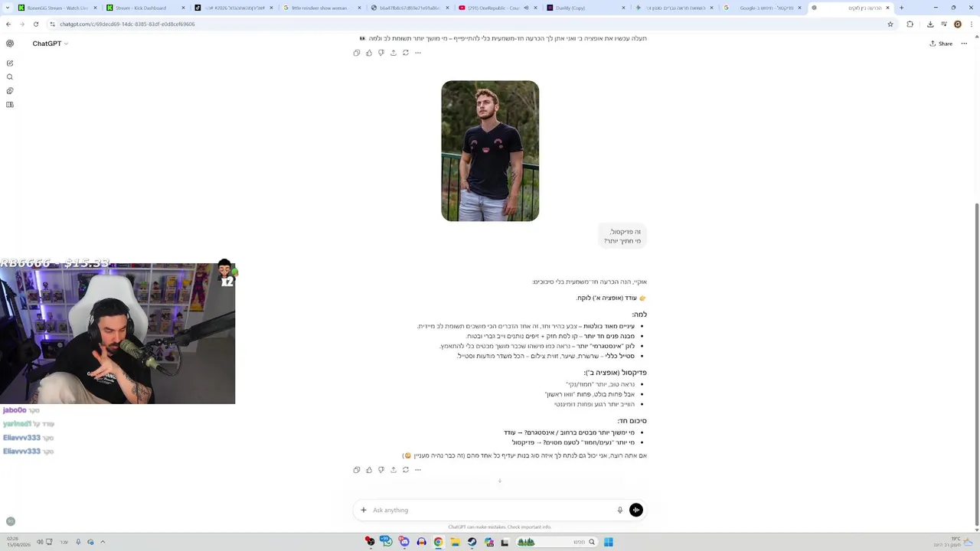Image resolution: width=980 pixels, height=551 pixels.
Task: Open a new browser tab
Action: click(901, 8)
